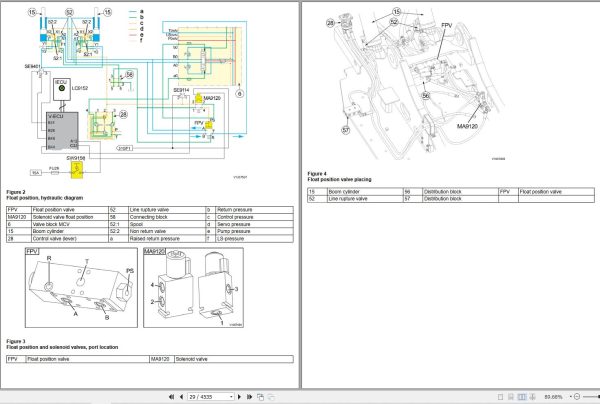
Task: Click the 'Float position valve' cell in Figure 2 table
Action: [x=70, y=210]
